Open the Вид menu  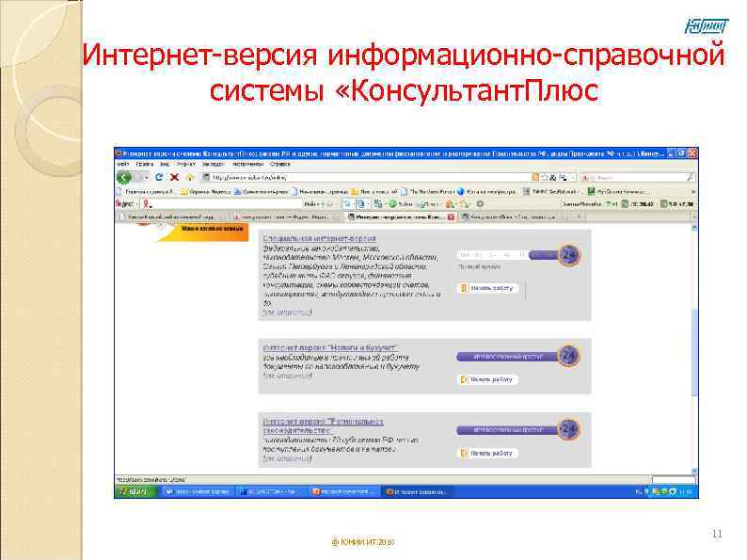[165, 164]
